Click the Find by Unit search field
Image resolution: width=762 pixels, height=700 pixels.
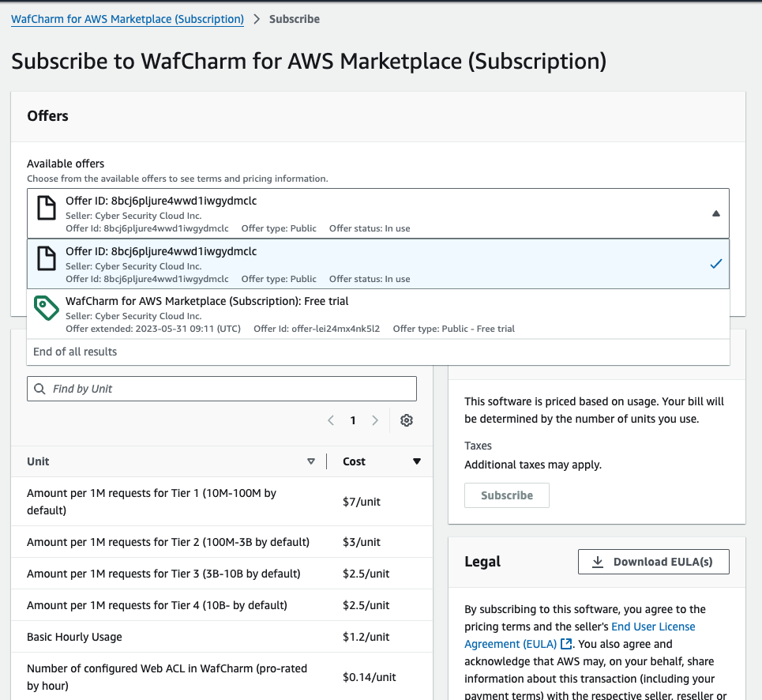pyautogui.click(x=229, y=389)
